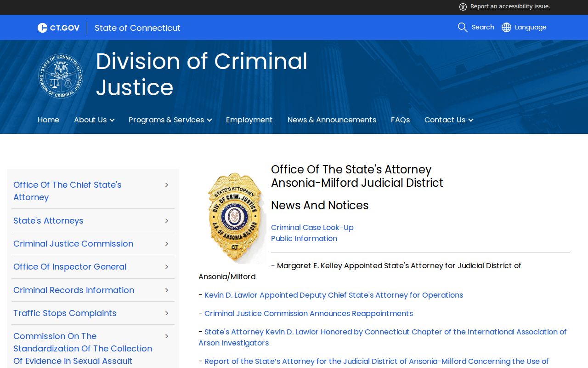Screen dimensions: 588x368
Task: Click State of Connecticut header link
Action: coord(137,28)
